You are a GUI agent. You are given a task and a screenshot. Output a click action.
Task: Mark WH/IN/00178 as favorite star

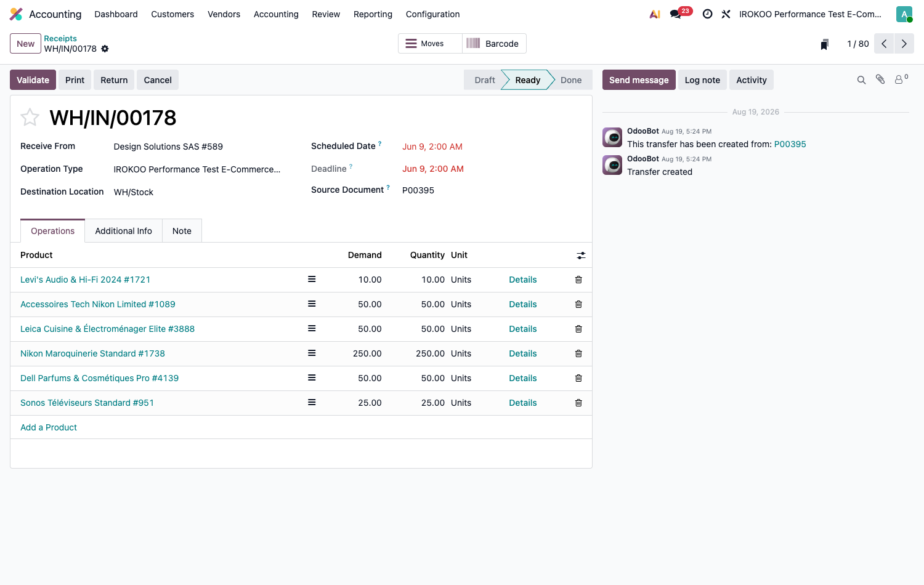(30, 117)
